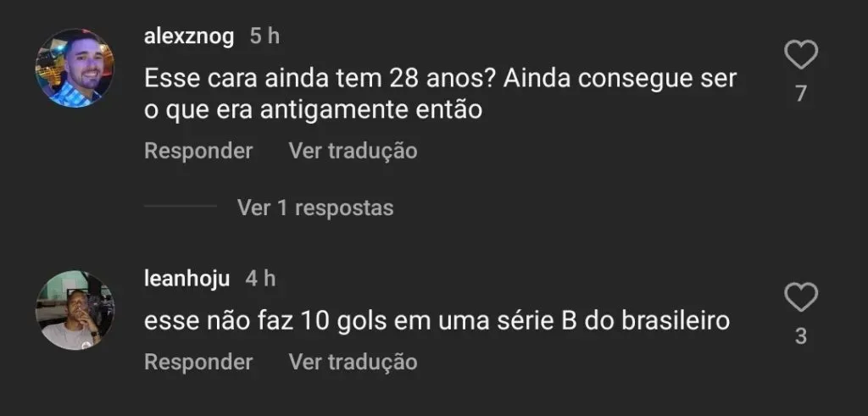Image resolution: width=868 pixels, height=416 pixels.
Task: Translate leanhoju's comment with Ver tradução
Action: pos(353,362)
